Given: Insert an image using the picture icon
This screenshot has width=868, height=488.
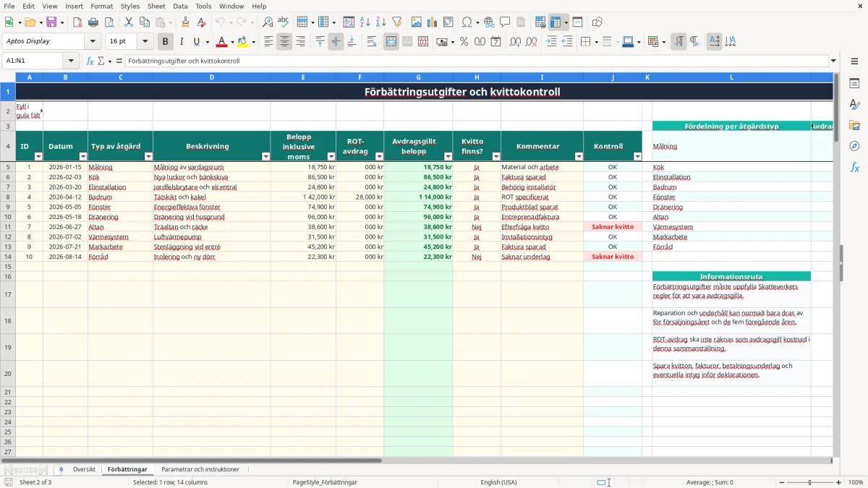Looking at the screenshot, I should coord(417,22).
